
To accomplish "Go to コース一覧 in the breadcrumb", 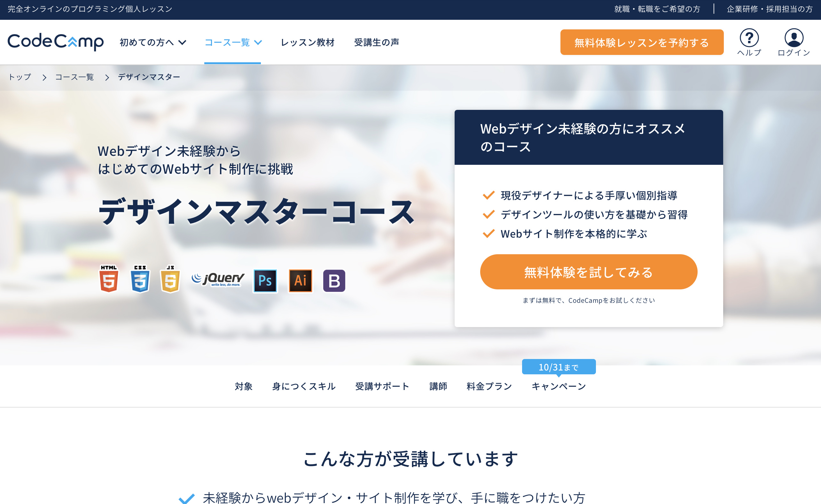I will pyautogui.click(x=74, y=77).
